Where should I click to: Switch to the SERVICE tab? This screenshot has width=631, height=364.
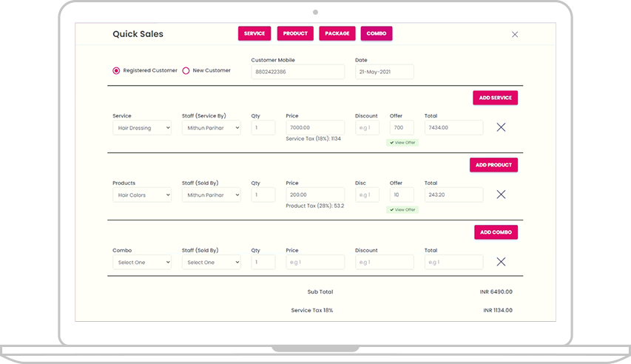click(x=254, y=33)
